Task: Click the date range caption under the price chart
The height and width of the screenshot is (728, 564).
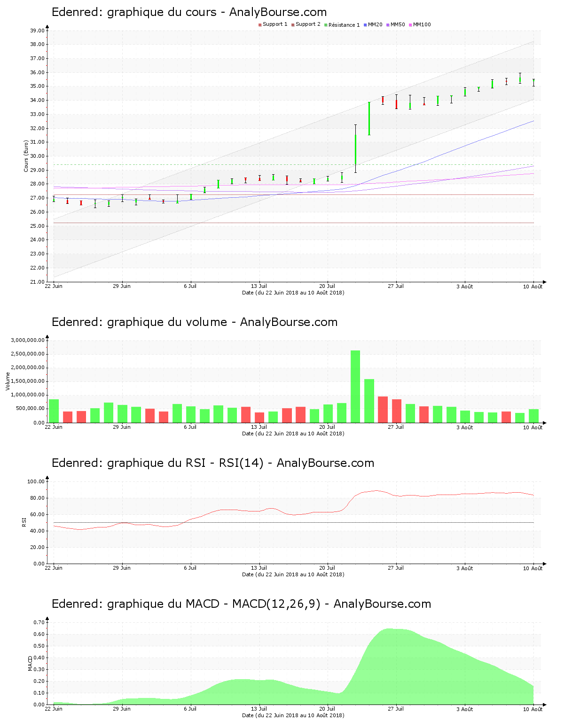Action: (x=293, y=293)
